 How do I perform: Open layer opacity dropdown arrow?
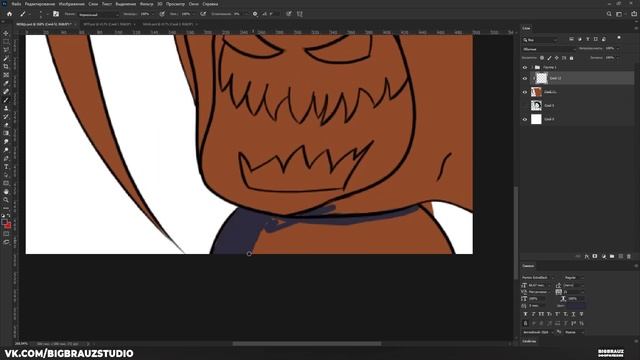(617, 49)
